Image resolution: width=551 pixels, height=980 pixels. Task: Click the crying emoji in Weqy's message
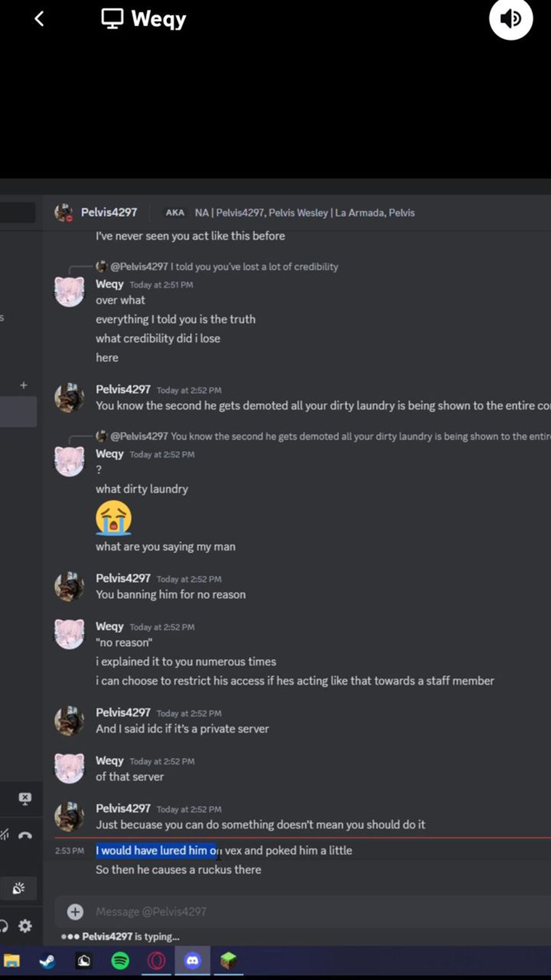[x=113, y=518]
